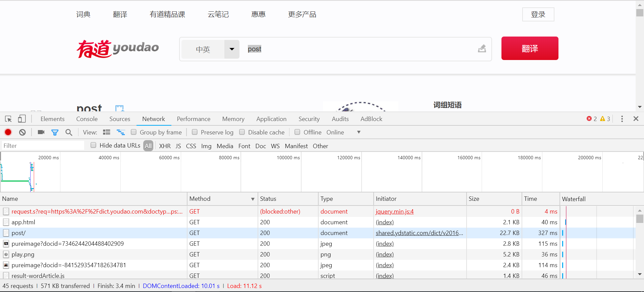Viewport: 644px width, 292px height.
Task: Click the icon beside the word post
Action: coord(119,108)
